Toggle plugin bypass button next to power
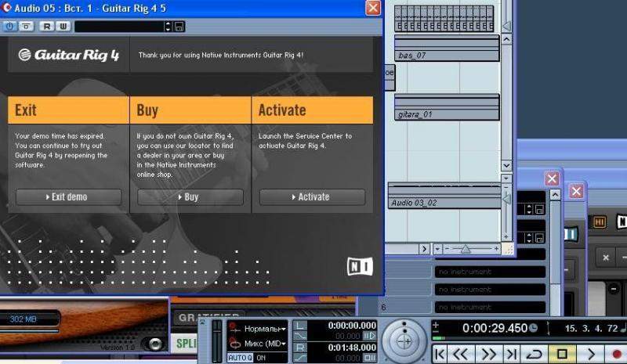The image size is (627, 364). [x=27, y=27]
